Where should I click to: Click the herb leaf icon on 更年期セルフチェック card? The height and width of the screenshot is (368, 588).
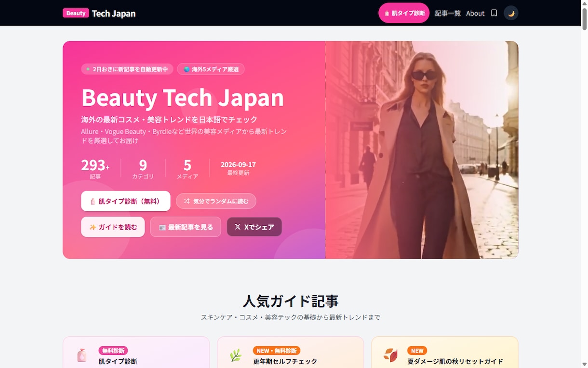coord(236,355)
